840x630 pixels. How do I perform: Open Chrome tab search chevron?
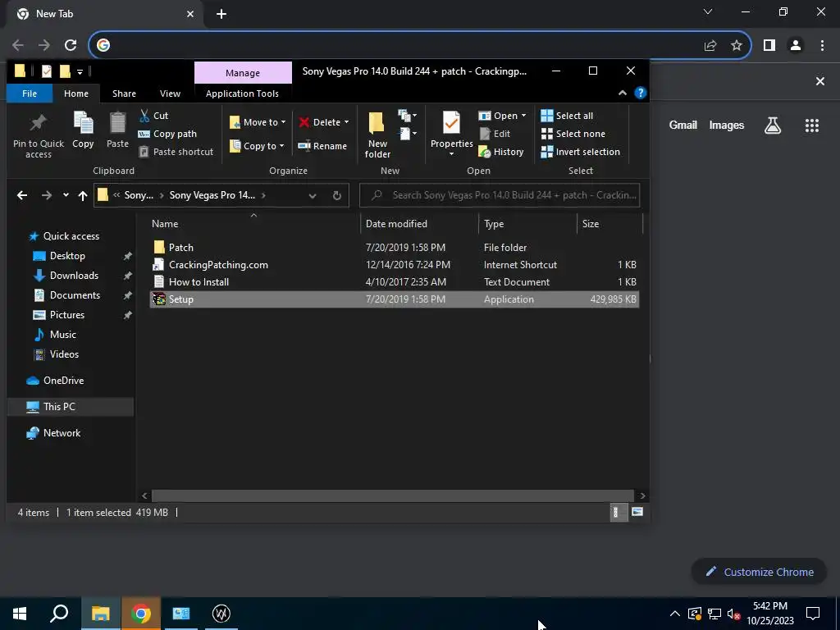click(708, 11)
